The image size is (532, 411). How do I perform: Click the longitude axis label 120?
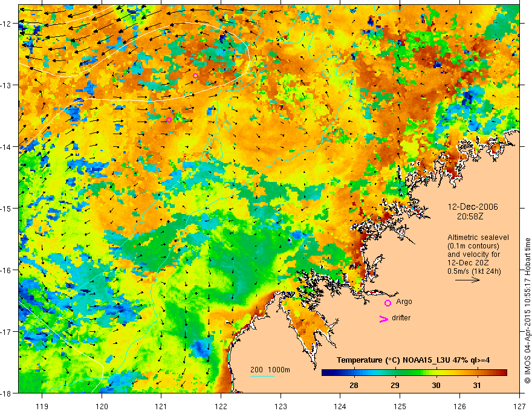[x=102, y=407]
